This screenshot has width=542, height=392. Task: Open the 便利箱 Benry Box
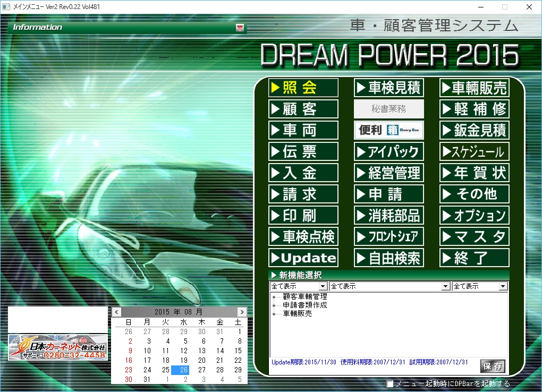[389, 130]
